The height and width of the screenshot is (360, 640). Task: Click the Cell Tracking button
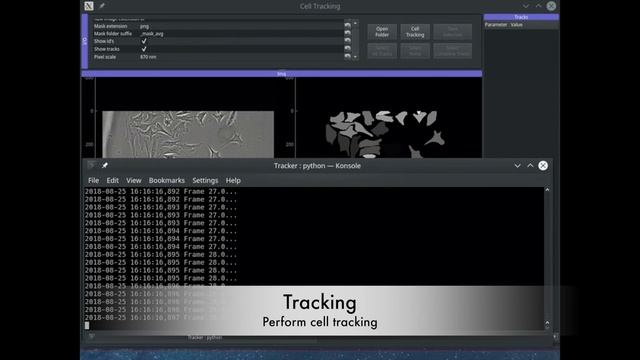(x=415, y=32)
